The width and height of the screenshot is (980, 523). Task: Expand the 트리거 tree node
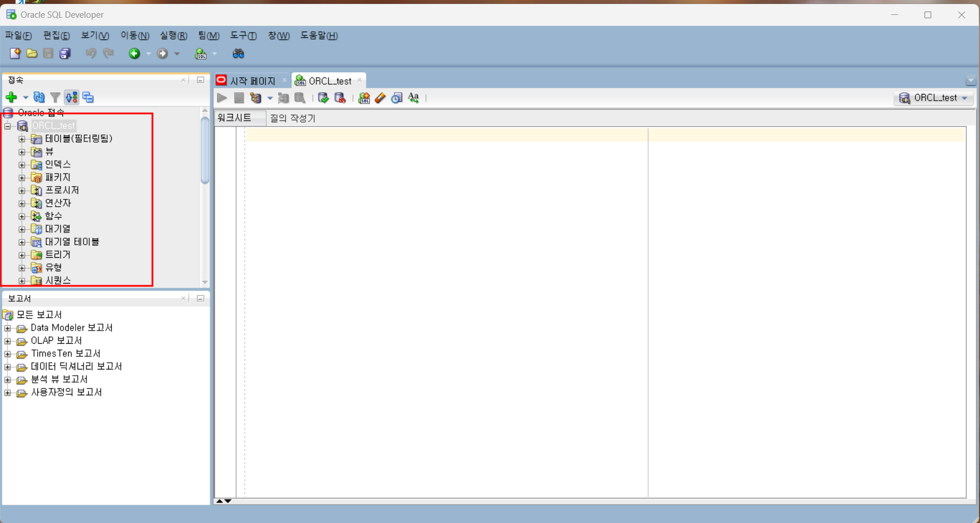click(22, 255)
